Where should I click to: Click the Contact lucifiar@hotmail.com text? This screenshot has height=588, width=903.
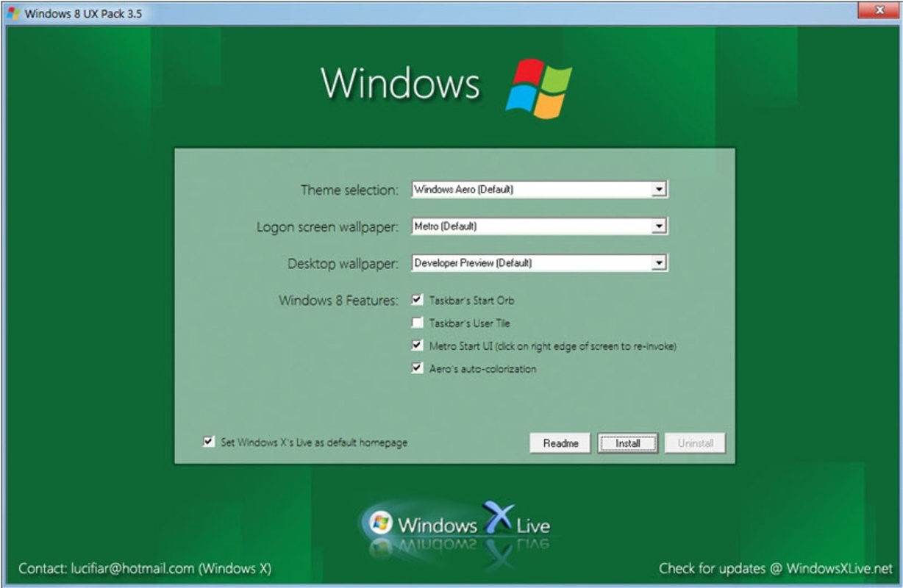tap(145, 568)
